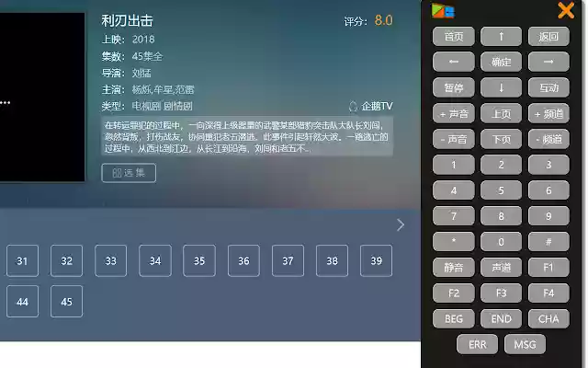The image size is (588, 368).
Task: Close the remote panel with orange X
Action: [x=566, y=10]
